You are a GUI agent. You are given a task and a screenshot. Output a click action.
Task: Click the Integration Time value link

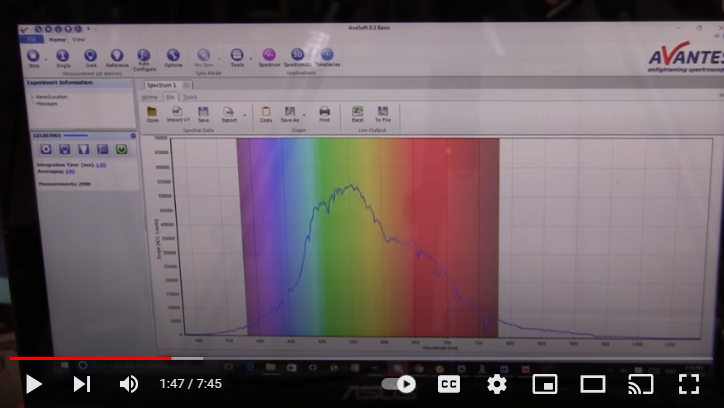101,165
